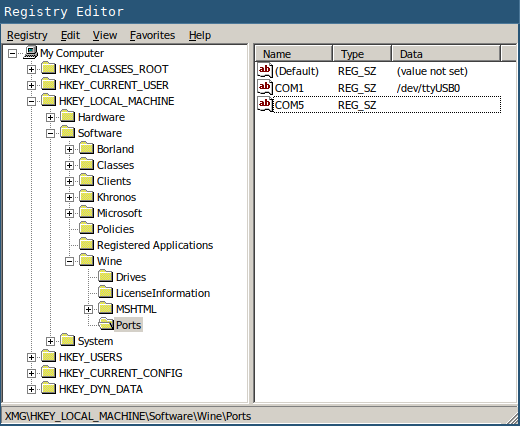Screen dimensions: 520x426
Task: Expand the HKEY_CLASSES_ROOT branch
Action: (x=31, y=69)
